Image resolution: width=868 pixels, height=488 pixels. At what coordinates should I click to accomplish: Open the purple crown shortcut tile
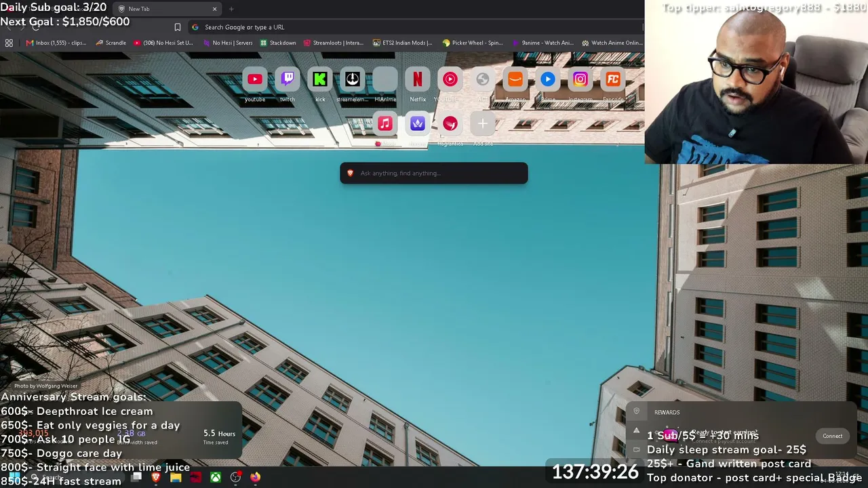418,124
